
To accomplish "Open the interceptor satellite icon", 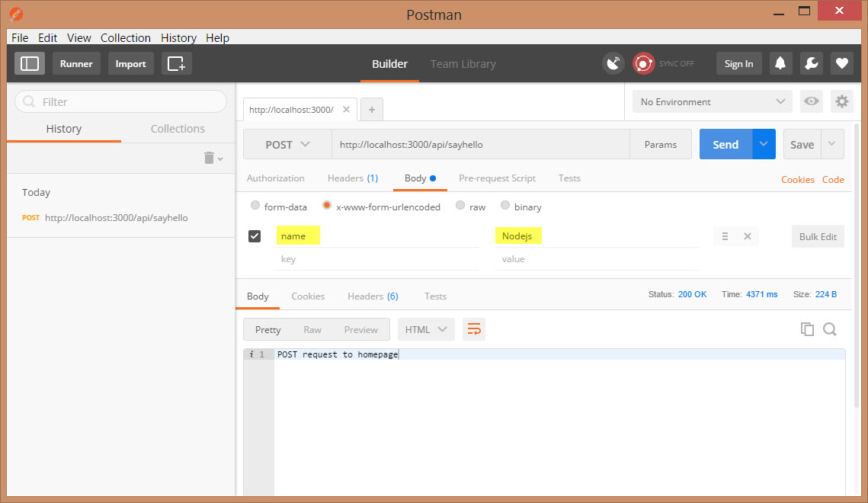I will pos(613,63).
